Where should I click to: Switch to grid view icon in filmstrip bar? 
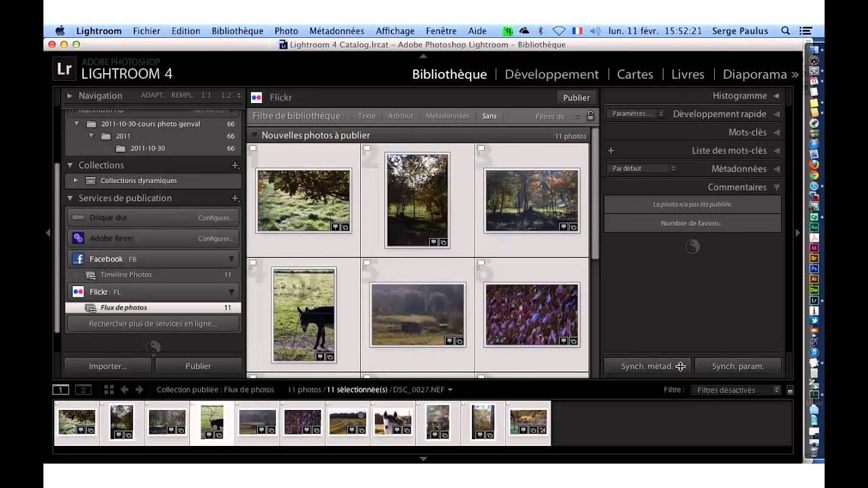pyautogui.click(x=108, y=390)
